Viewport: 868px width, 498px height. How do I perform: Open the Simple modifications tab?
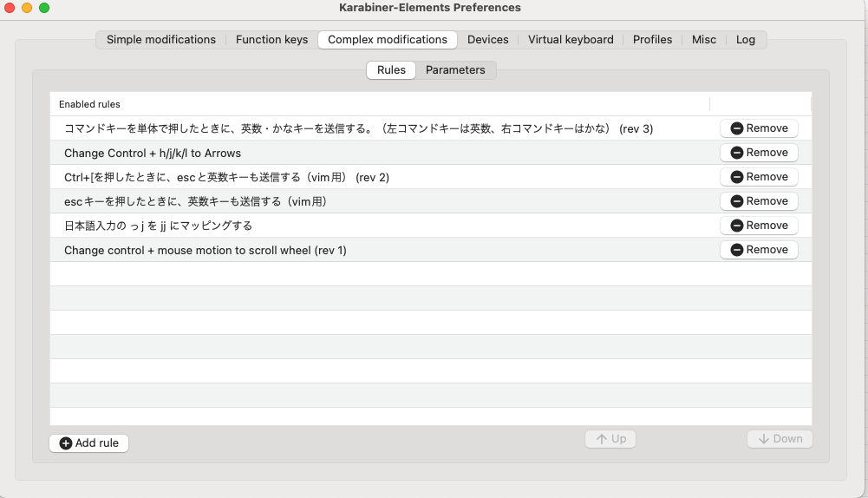(161, 40)
